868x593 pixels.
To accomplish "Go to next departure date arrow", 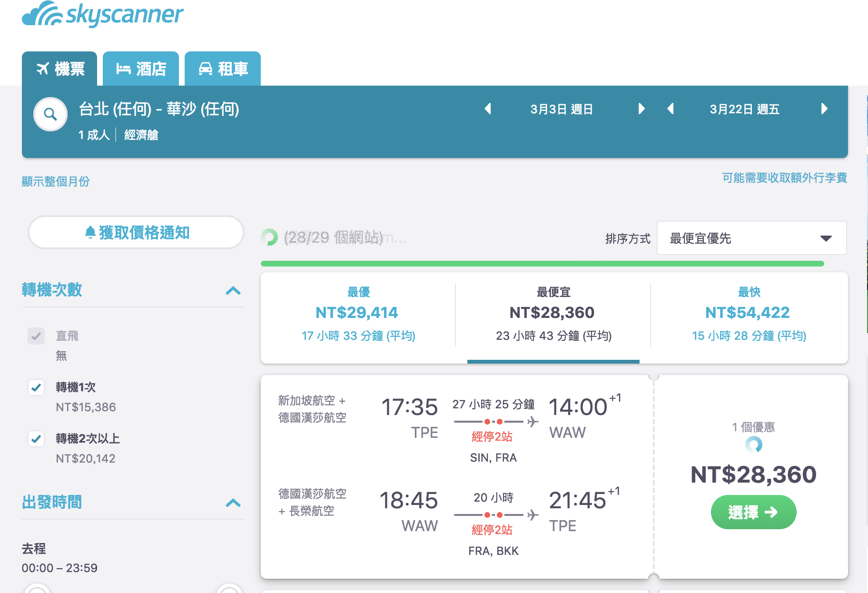I will pos(641,109).
